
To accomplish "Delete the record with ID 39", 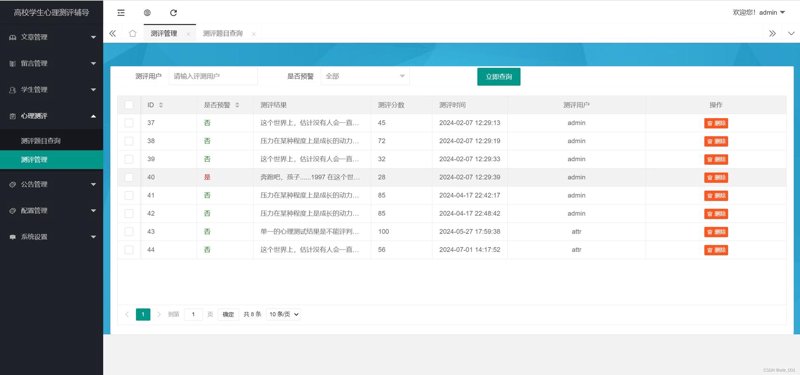I will tap(716, 159).
